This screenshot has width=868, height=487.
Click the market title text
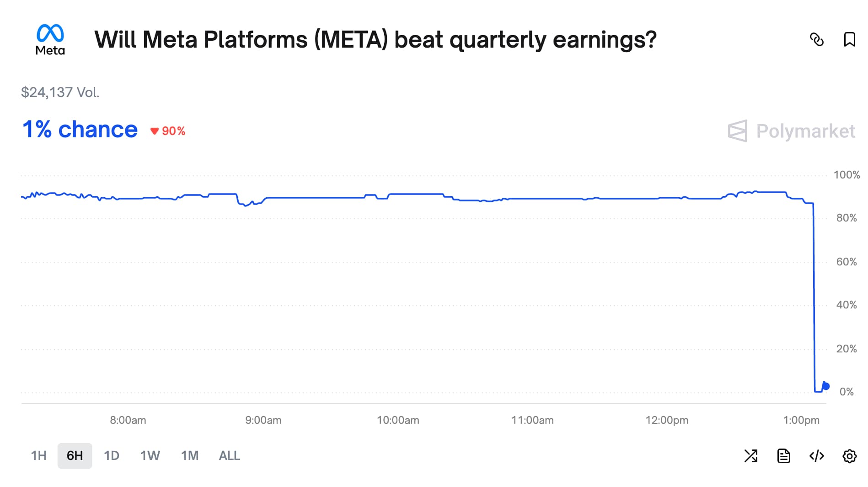tap(375, 40)
